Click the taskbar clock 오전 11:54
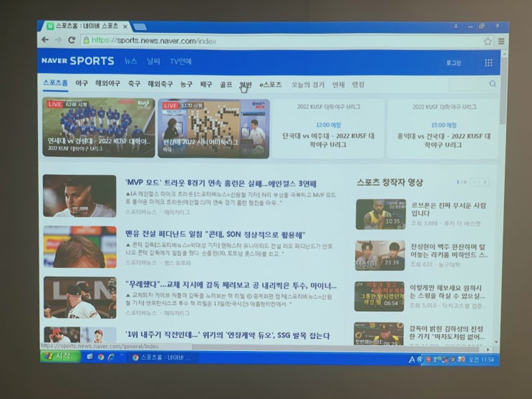Image resolution: width=532 pixels, height=399 pixels. pos(481,360)
